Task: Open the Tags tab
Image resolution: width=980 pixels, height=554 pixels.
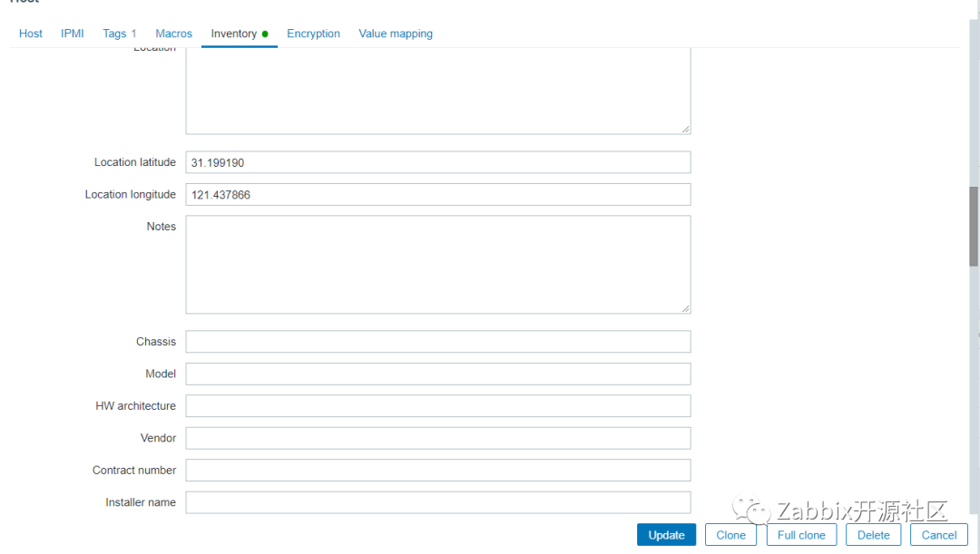Action: tap(119, 34)
